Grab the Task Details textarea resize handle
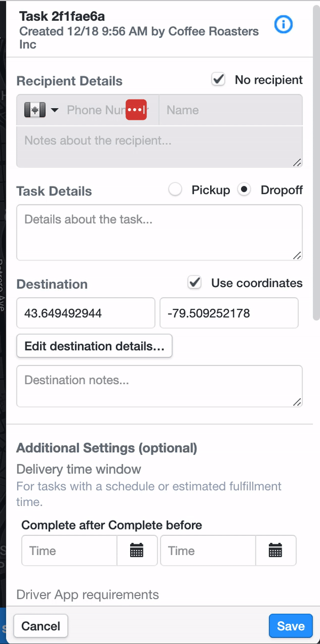 pos(297,255)
